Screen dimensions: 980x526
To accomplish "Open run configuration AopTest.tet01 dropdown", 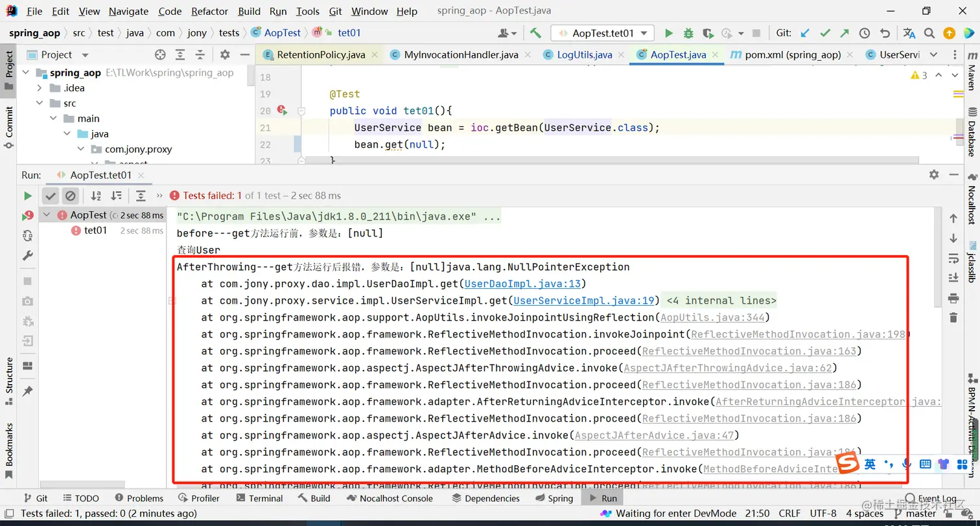I will point(602,33).
